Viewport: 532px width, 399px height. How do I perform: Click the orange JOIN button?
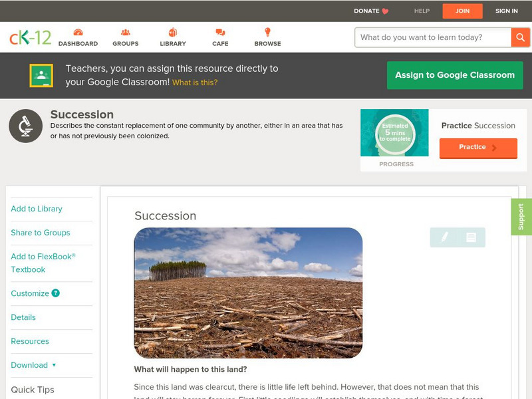[x=462, y=11]
